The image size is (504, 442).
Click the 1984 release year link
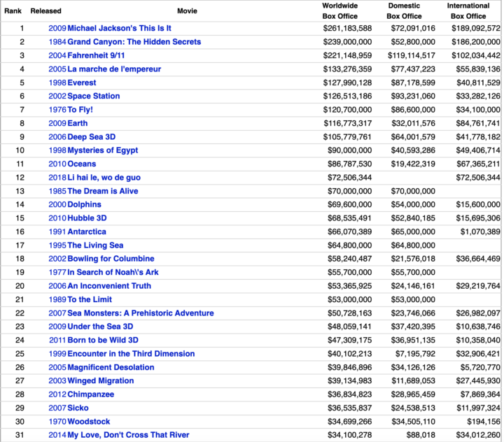57,42
